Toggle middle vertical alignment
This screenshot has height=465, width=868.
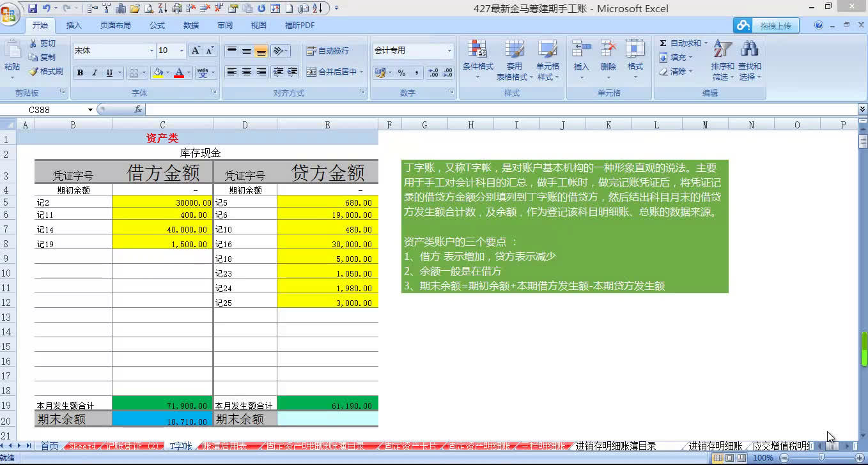(246, 50)
